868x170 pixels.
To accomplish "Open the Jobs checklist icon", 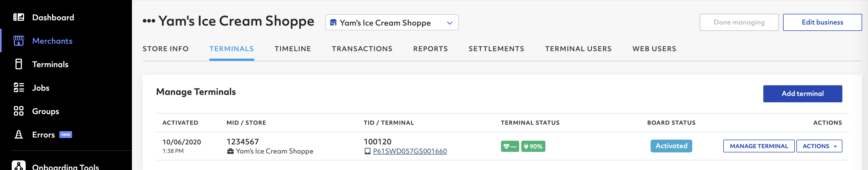I will [x=18, y=88].
